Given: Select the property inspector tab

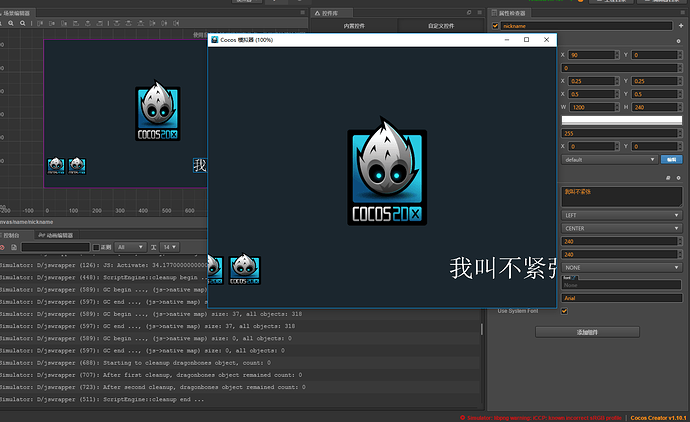Looking at the screenshot, I should [x=509, y=13].
